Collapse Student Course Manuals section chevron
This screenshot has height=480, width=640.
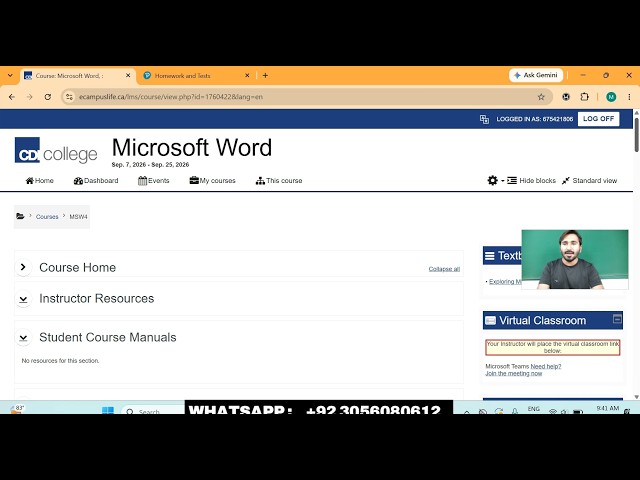(23, 338)
